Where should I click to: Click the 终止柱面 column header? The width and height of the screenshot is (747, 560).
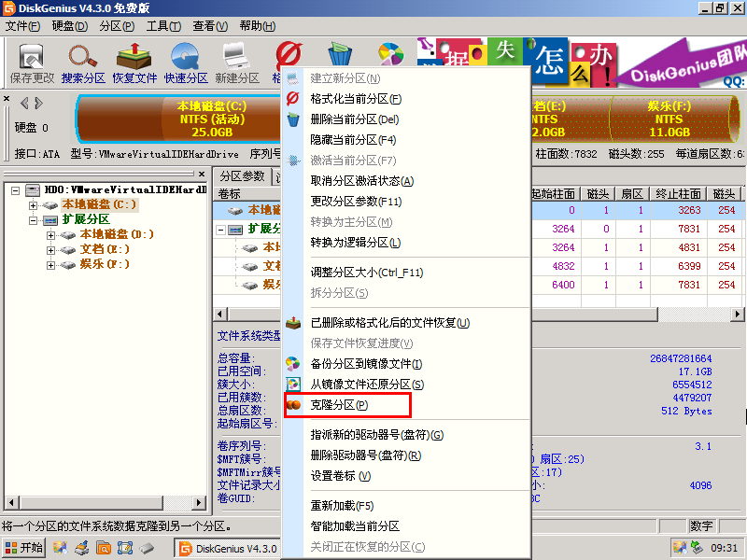coord(678,194)
